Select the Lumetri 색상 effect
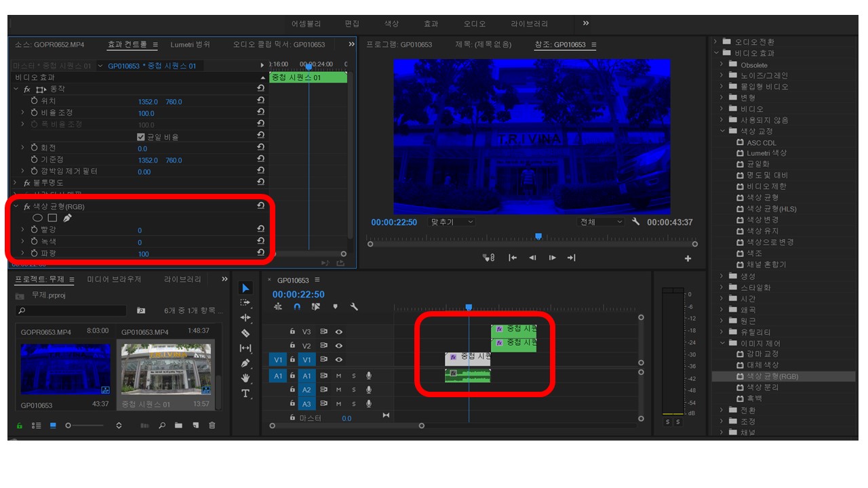868x488 pixels. [767, 153]
